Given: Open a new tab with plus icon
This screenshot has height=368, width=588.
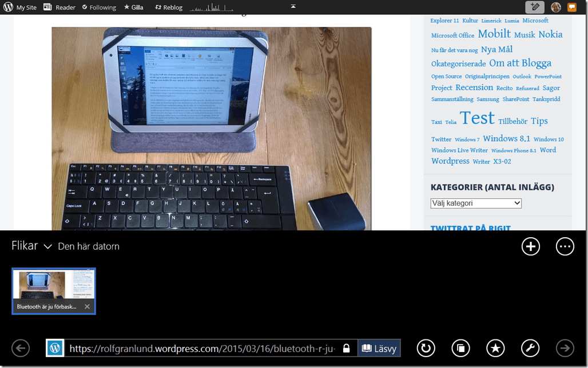Looking at the screenshot, I should pyautogui.click(x=530, y=246).
